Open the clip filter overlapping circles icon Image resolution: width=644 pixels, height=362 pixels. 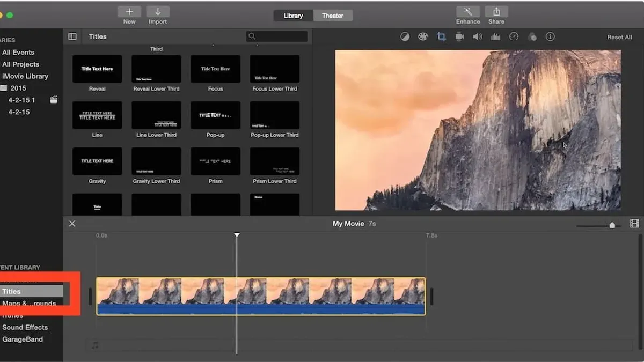(x=532, y=36)
